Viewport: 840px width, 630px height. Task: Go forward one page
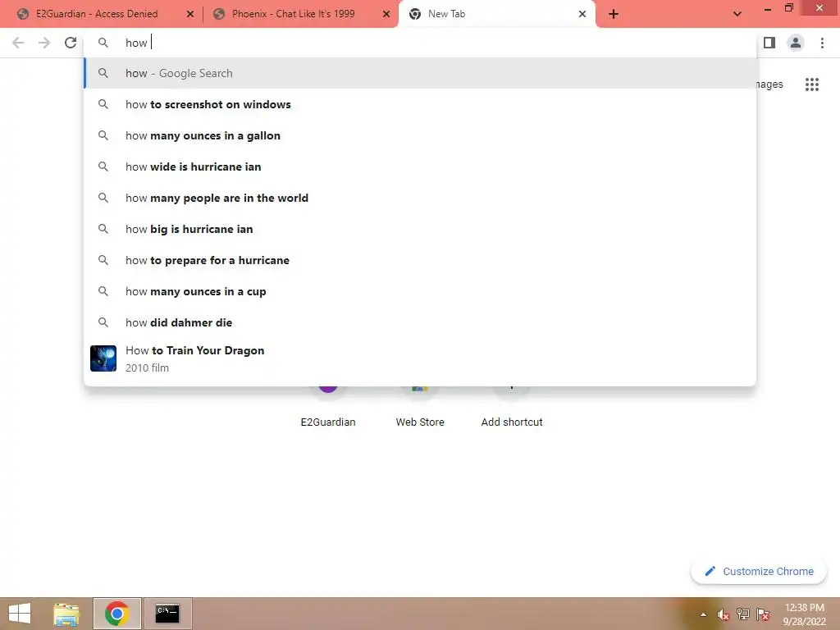pyautogui.click(x=44, y=43)
